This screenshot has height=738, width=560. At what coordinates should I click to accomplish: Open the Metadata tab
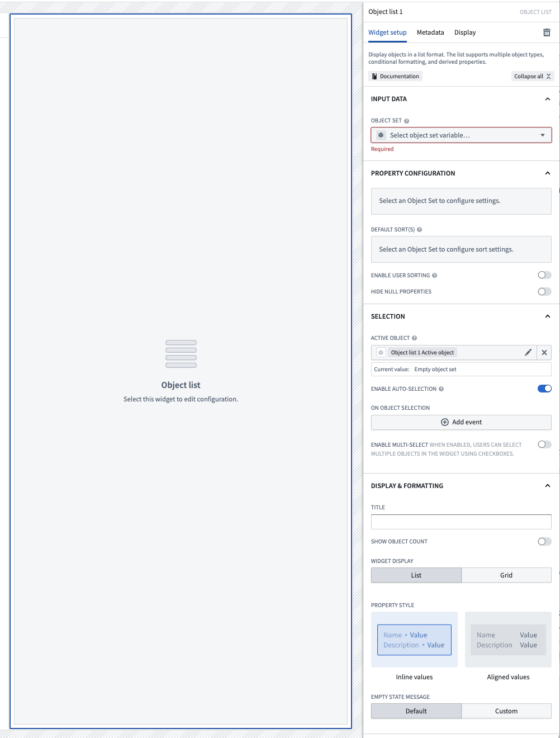click(x=430, y=32)
